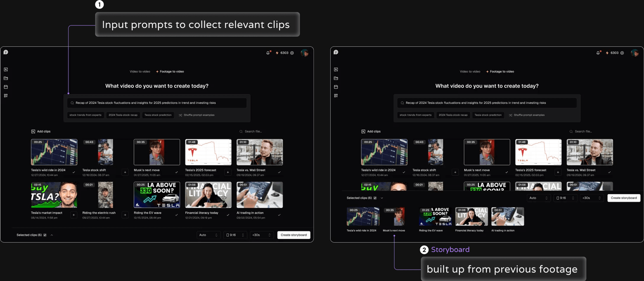Deselect Tesla's wild ride in 2024, left window

(74, 172)
